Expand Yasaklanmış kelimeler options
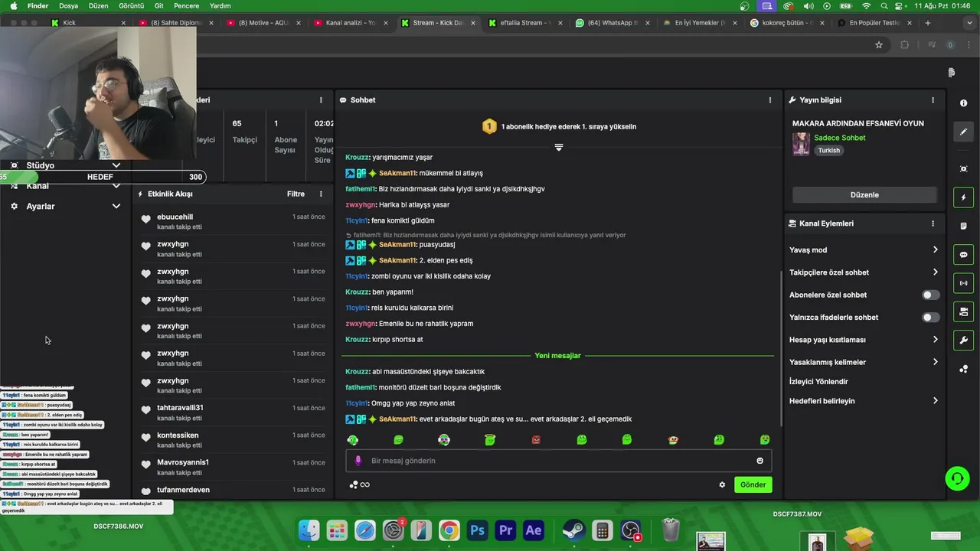The width and height of the screenshot is (980, 551). click(x=864, y=362)
